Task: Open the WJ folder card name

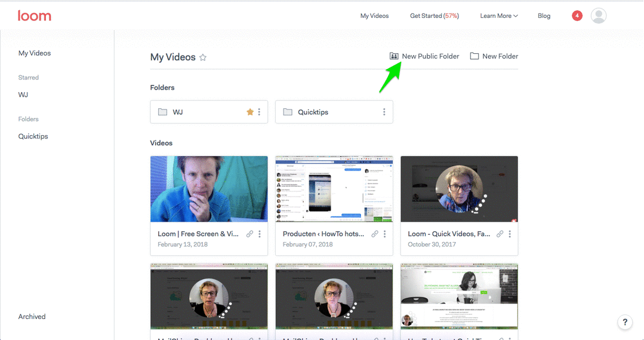Action: [178, 112]
